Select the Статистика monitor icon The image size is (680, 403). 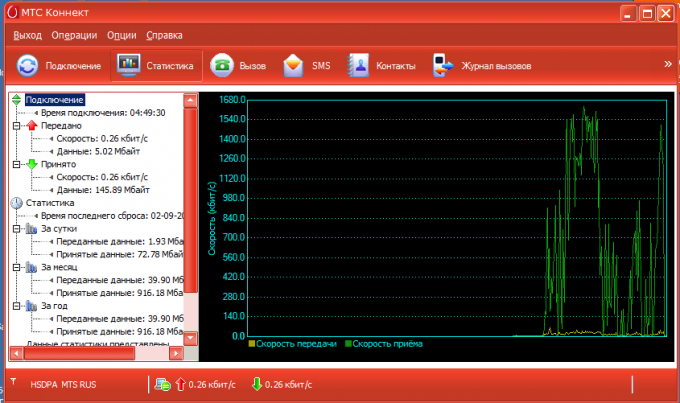(x=129, y=66)
